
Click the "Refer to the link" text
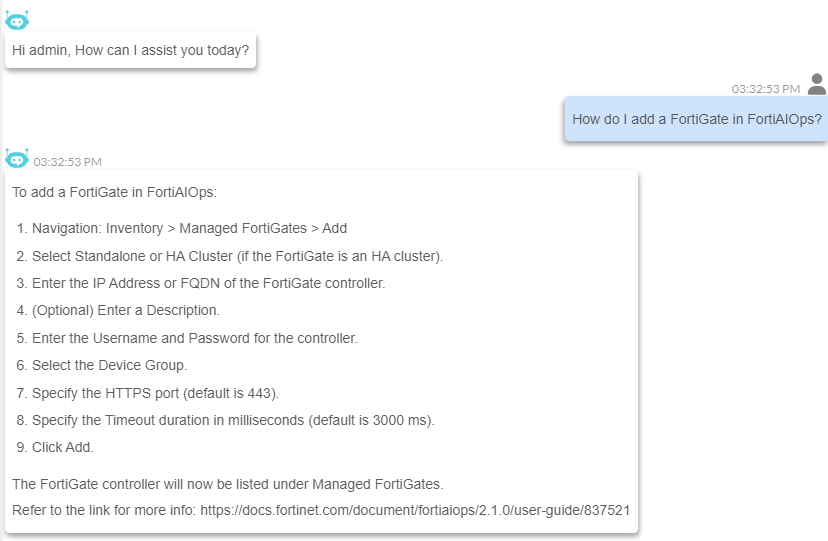click(x=104, y=511)
